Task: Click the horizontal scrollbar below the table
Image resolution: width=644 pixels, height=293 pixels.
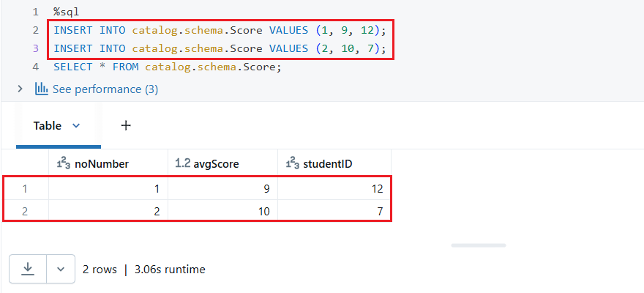Action: tap(478, 245)
